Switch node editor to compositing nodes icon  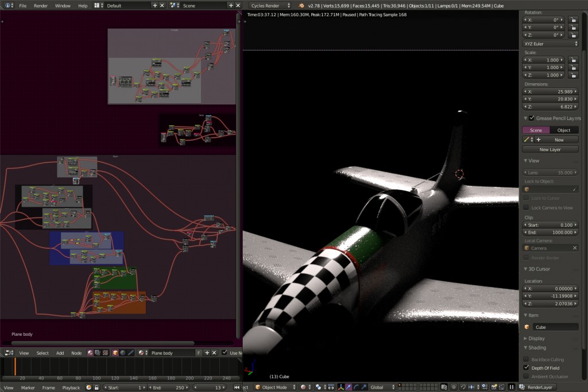97,352
